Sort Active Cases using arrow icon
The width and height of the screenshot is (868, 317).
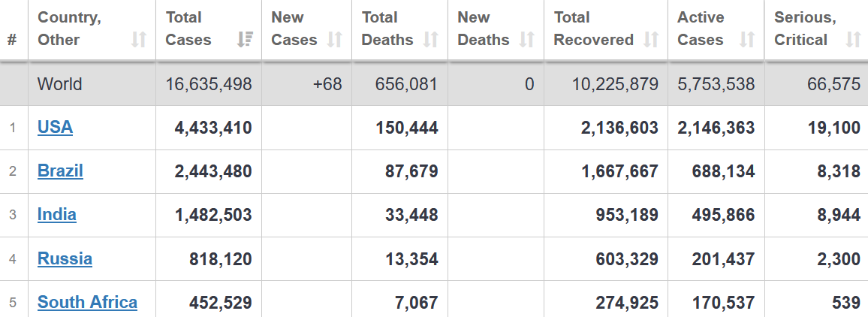747,40
